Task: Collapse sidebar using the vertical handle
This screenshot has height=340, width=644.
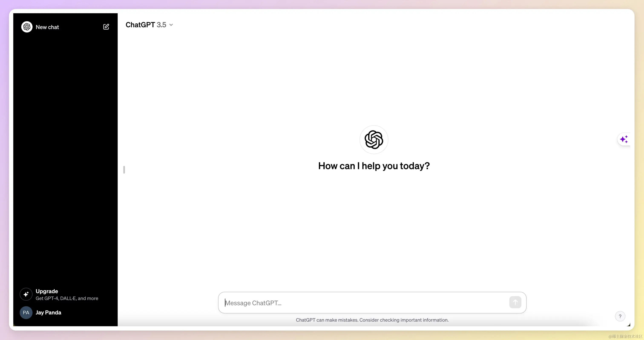Action: [124, 170]
